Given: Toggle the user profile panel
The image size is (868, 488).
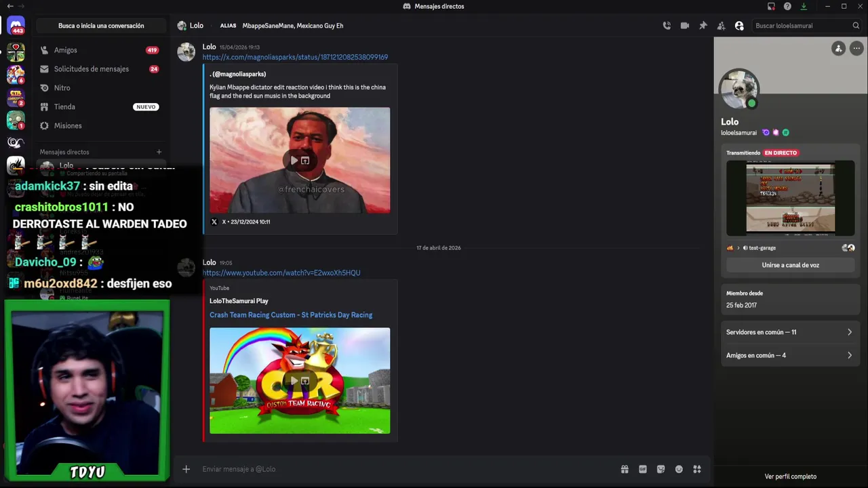Looking at the screenshot, I should click(739, 26).
